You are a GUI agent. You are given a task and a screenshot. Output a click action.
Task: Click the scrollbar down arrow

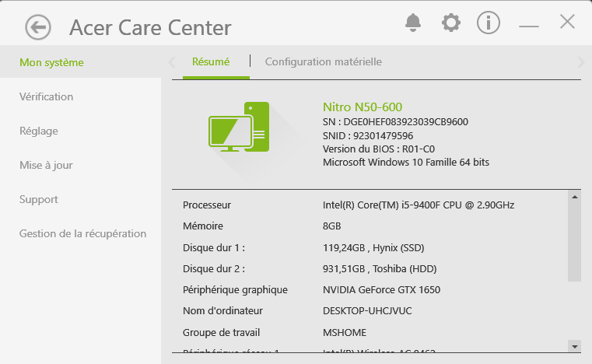pyautogui.click(x=575, y=345)
